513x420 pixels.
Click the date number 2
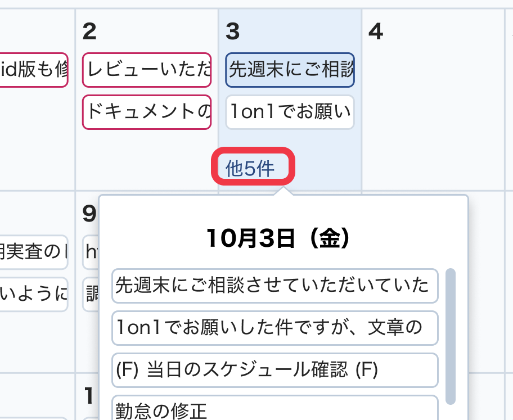[x=89, y=32]
